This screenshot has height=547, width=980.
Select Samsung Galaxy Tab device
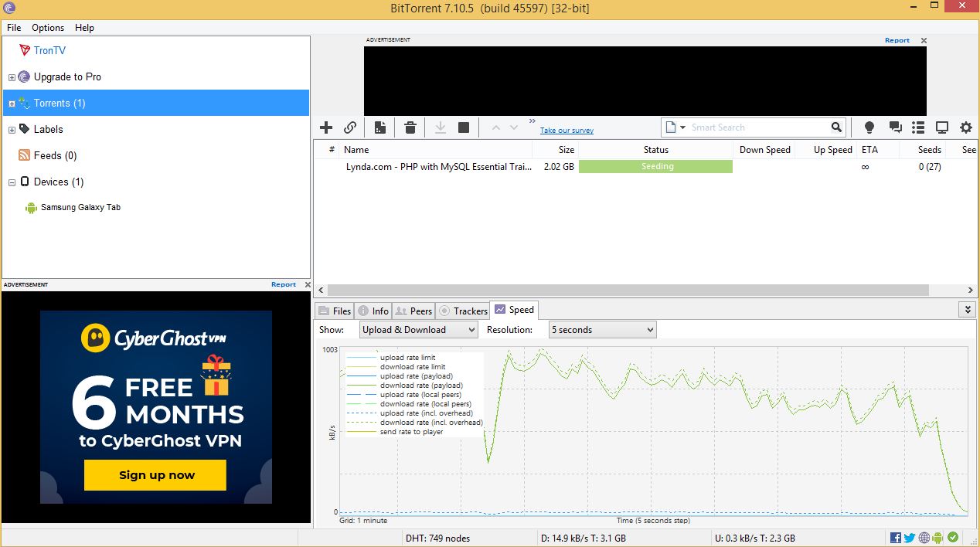80,207
